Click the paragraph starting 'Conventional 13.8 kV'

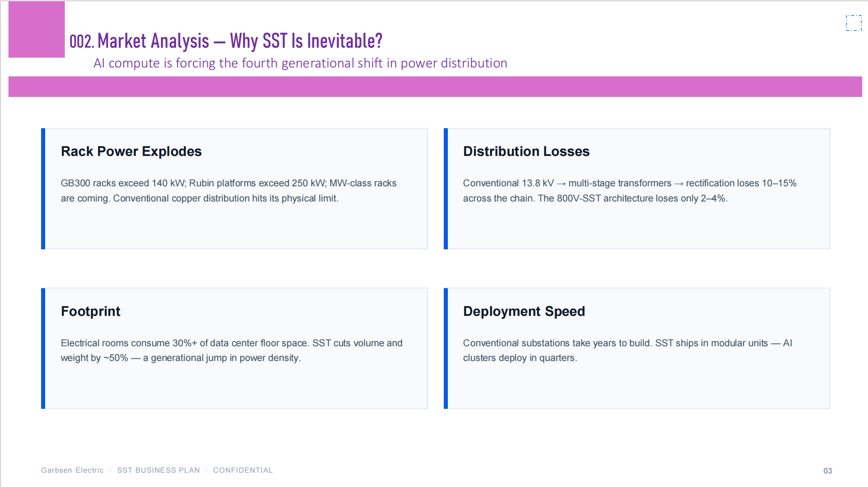pos(630,191)
